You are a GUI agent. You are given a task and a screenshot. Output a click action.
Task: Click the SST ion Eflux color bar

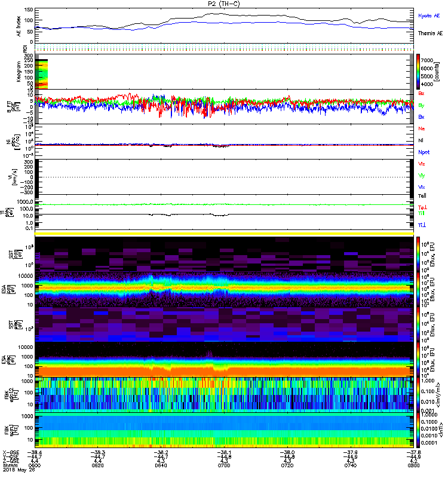[x=418, y=254]
